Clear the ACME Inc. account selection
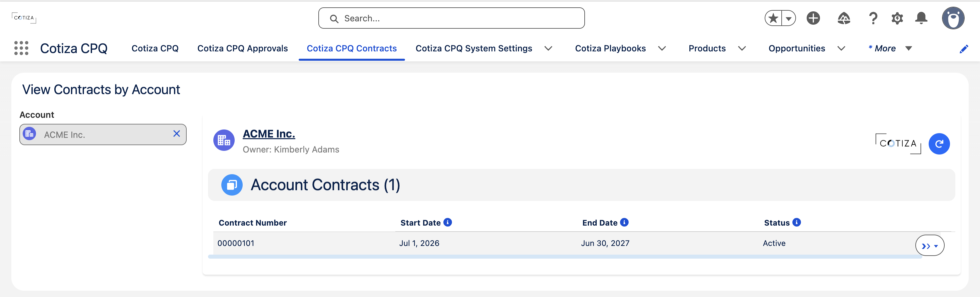This screenshot has height=297, width=980. tap(177, 133)
